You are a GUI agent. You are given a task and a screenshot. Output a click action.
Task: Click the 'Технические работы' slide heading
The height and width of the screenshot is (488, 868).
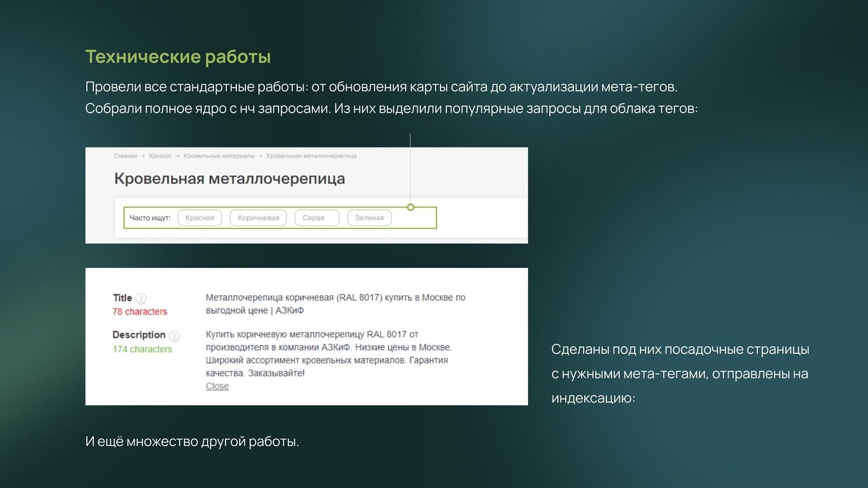[178, 57]
